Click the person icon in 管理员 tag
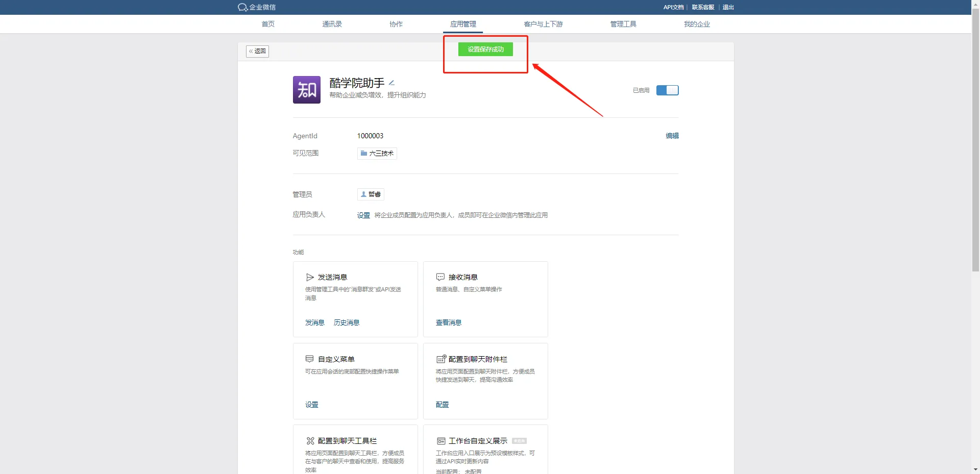Screen dimensions: 980x474 coord(363,194)
